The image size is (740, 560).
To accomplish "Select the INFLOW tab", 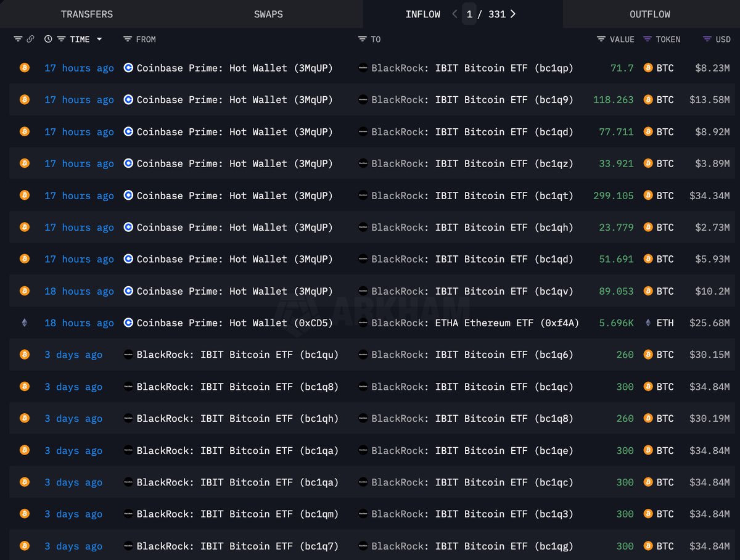I will click(x=423, y=14).
